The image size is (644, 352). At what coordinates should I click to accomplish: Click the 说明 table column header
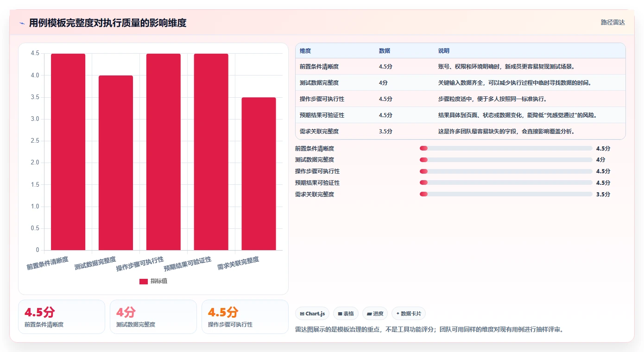point(444,51)
